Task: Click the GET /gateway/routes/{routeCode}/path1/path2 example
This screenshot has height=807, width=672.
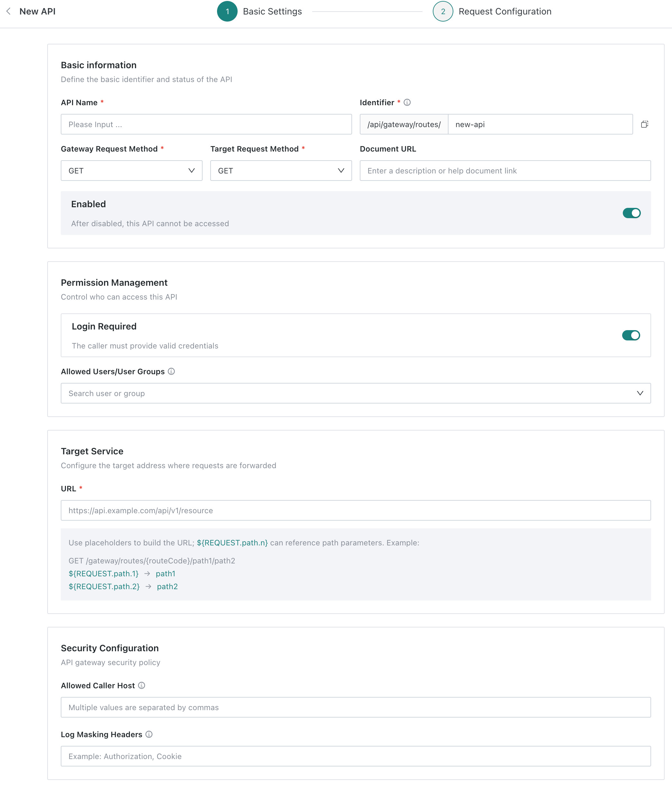Action: (152, 561)
